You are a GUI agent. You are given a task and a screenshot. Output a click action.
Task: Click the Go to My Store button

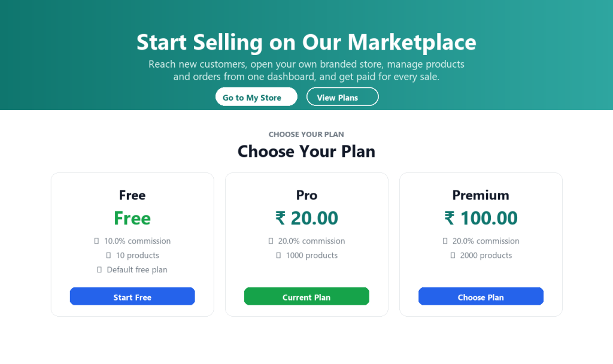coord(256,96)
